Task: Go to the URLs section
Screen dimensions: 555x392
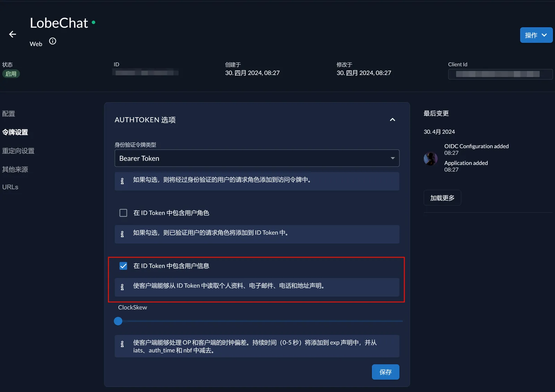Action: pyautogui.click(x=10, y=187)
